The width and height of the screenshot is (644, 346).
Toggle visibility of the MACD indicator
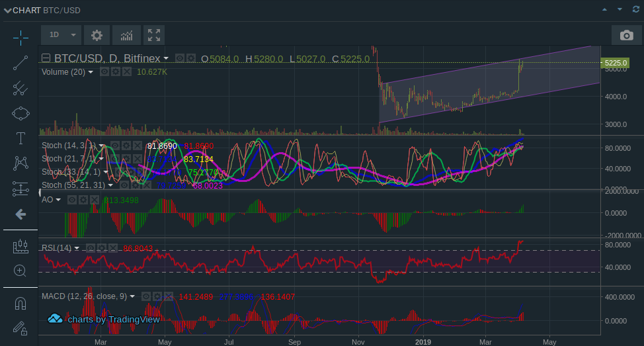point(147,297)
